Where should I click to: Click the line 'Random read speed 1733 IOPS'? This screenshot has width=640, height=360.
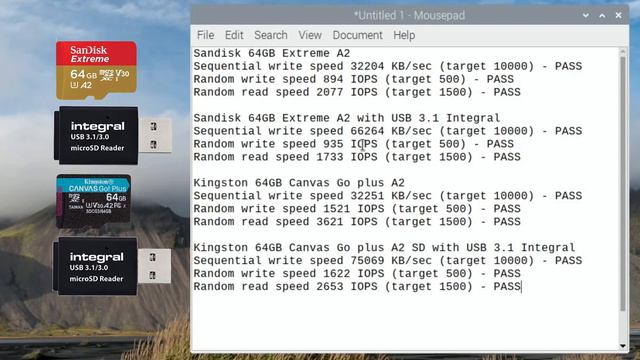357,158
